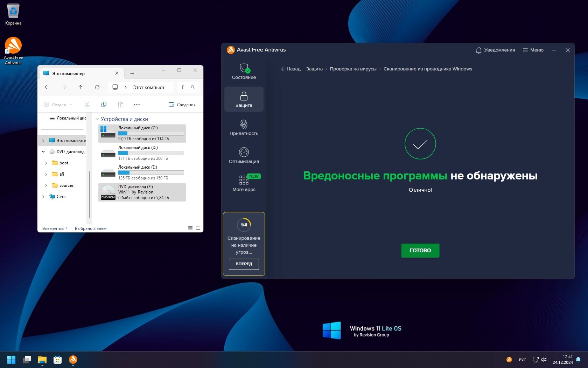The image size is (588, 368).
Task: Click the Avast system tray icon
Action: tap(509, 360)
